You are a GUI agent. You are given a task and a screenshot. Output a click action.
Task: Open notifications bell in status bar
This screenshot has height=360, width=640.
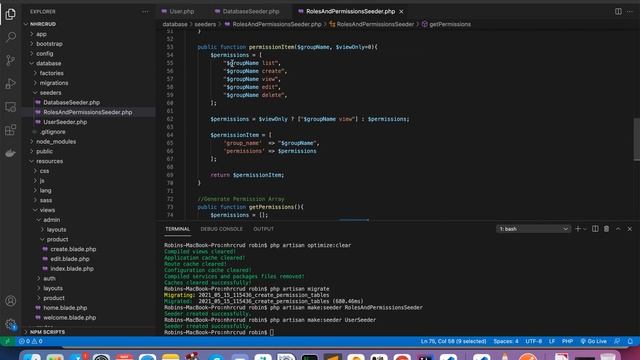[x=631, y=341]
